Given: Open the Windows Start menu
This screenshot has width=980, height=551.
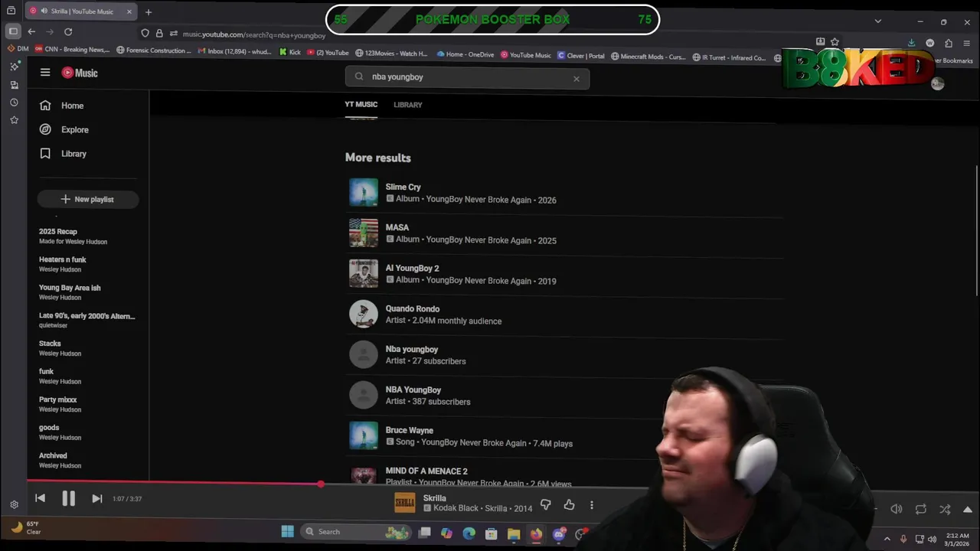Looking at the screenshot, I should 287,532.
